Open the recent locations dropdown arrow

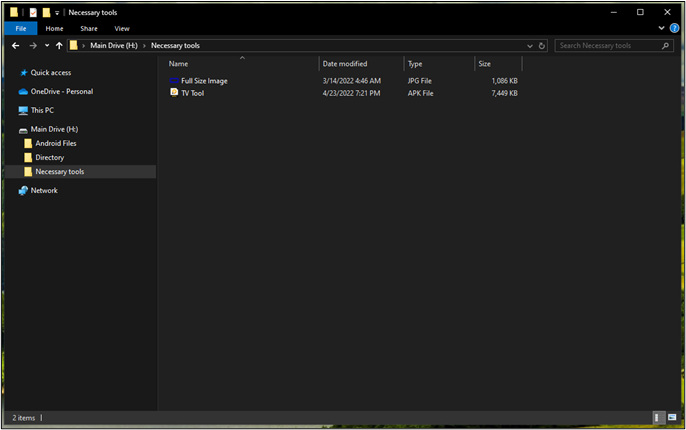(x=47, y=46)
